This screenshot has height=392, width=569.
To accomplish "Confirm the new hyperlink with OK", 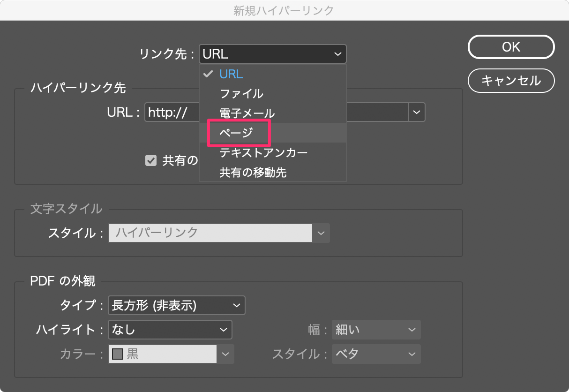I will [x=510, y=47].
